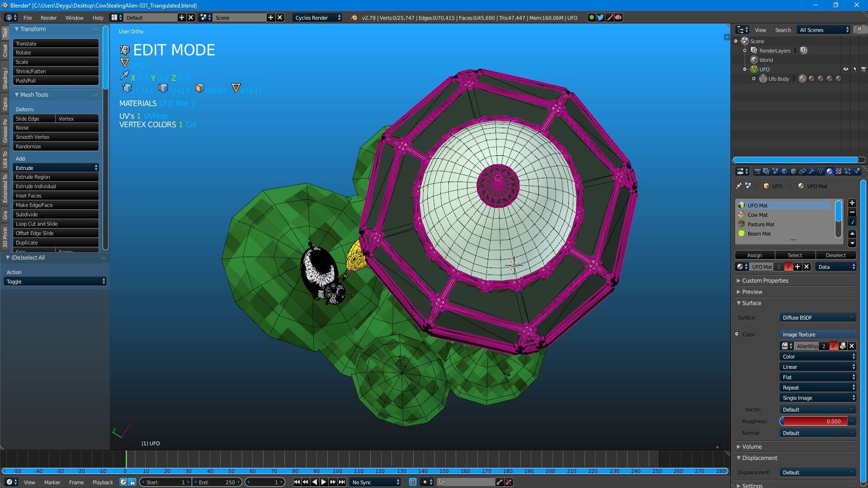The width and height of the screenshot is (868, 488).
Task: Open the Cycles Render engine dropdown
Action: (x=317, y=18)
